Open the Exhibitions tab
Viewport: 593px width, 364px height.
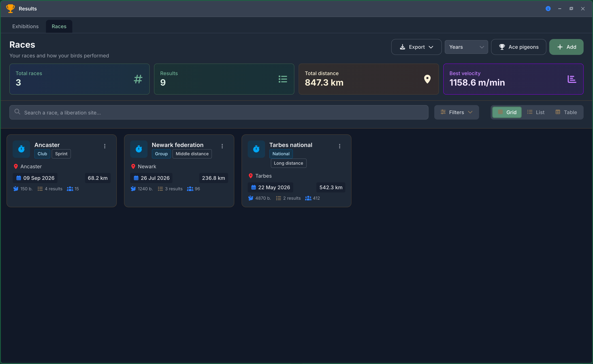coord(25,26)
